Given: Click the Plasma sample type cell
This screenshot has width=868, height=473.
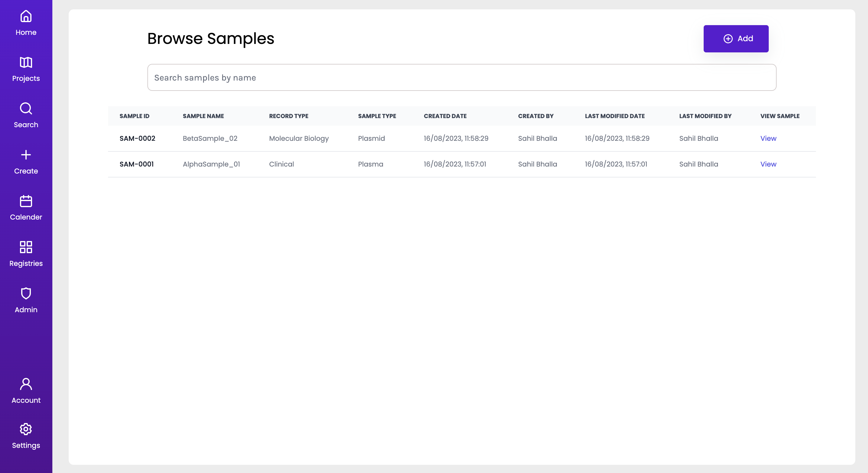Looking at the screenshot, I should click(370, 164).
